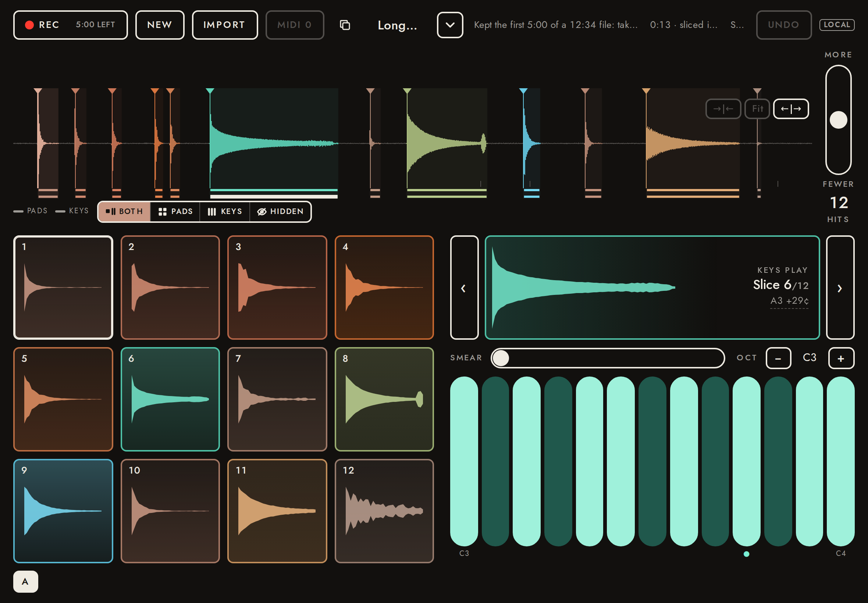Click the NEW button
This screenshot has width=868, height=603.
click(x=160, y=25)
